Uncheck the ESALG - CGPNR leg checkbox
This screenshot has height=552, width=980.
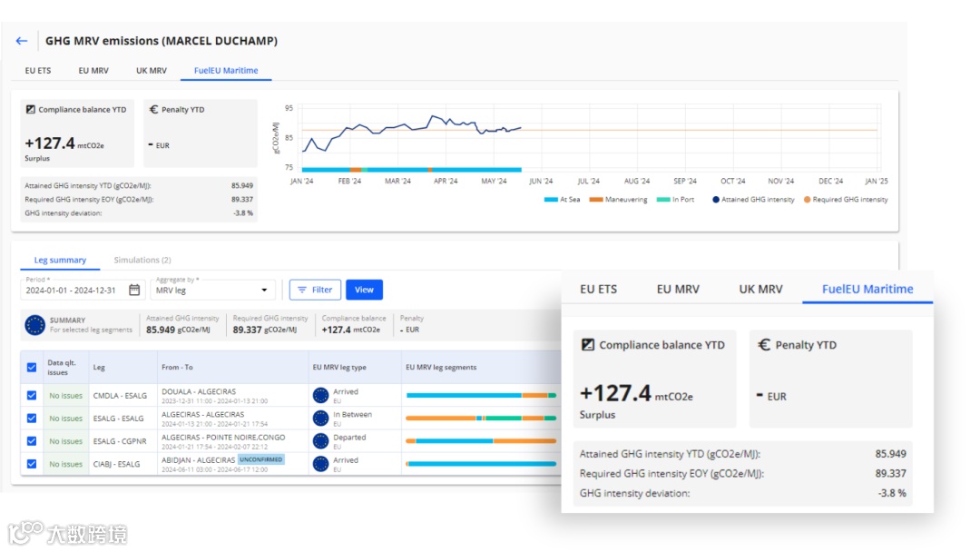(32, 441)
